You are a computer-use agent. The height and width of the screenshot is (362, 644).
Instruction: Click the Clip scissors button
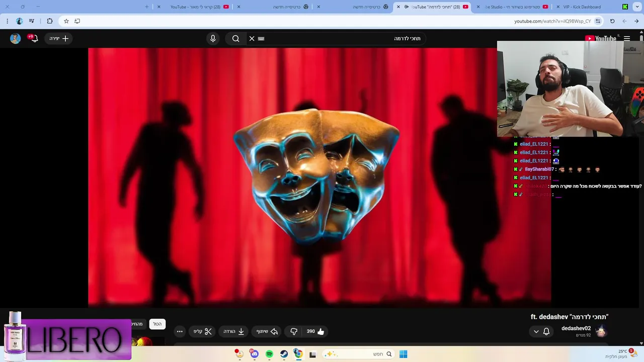[203, 331]
